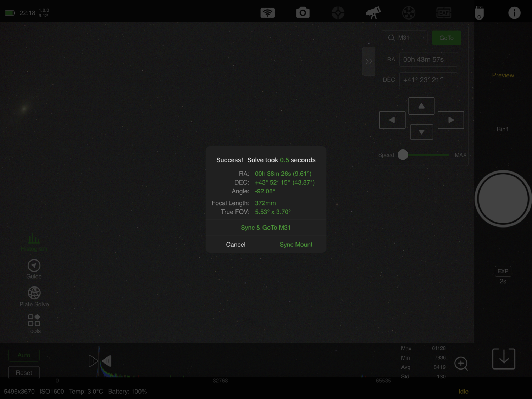Viewport: 532px width, 399px height.
Task: Click the 5496x3670 resolution text
Action: click(x=19, y=392)
